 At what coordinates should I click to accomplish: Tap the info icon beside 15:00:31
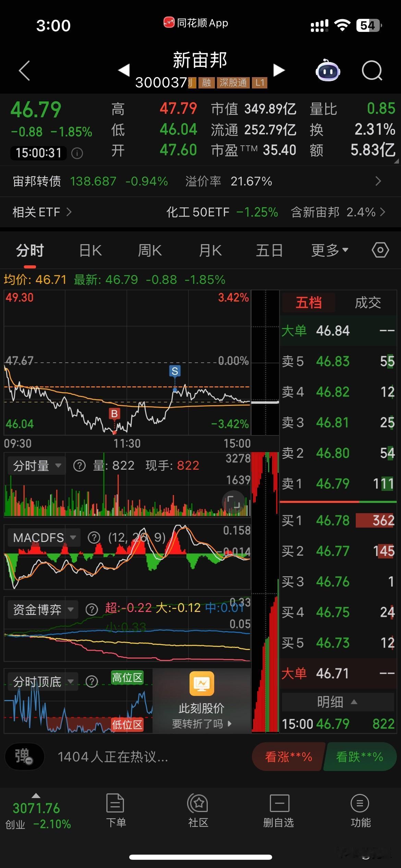(77, 153)
